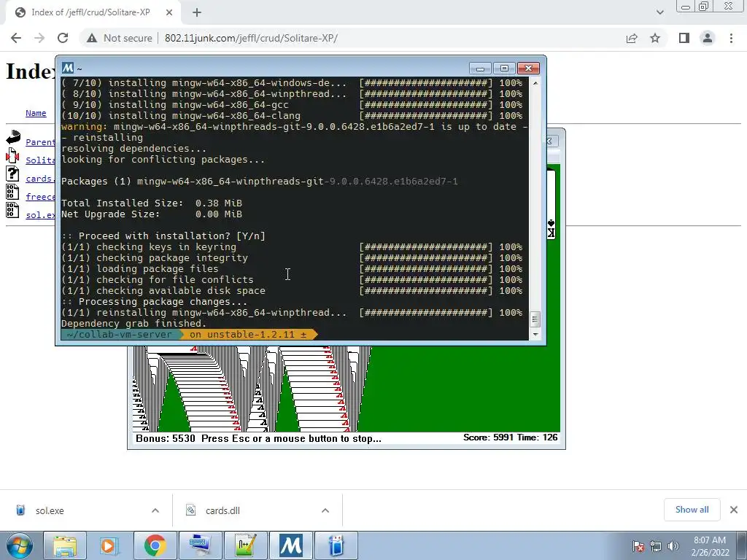Open the Windows Start menu orb

pyautogui.click(x=20, y=545)
